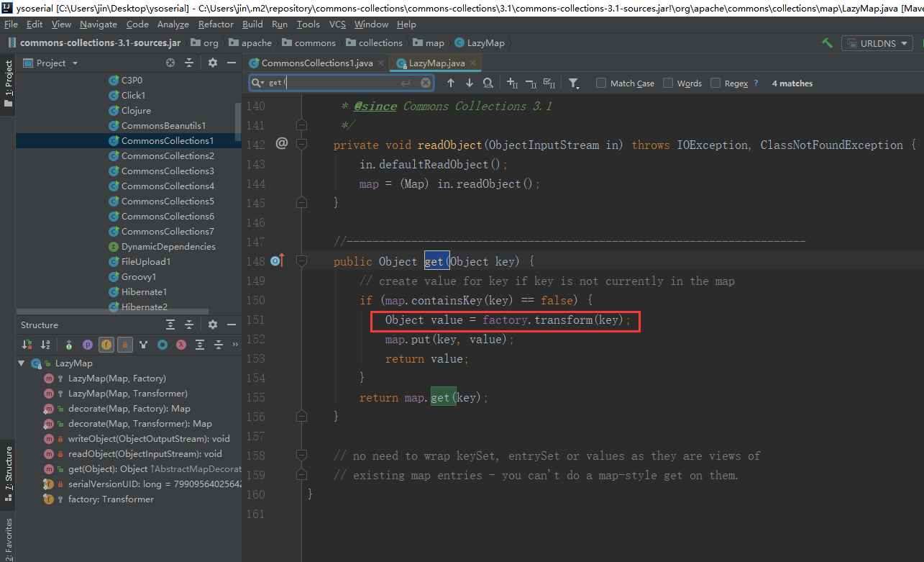Open the Structure panel settings gear

(212, 325)
